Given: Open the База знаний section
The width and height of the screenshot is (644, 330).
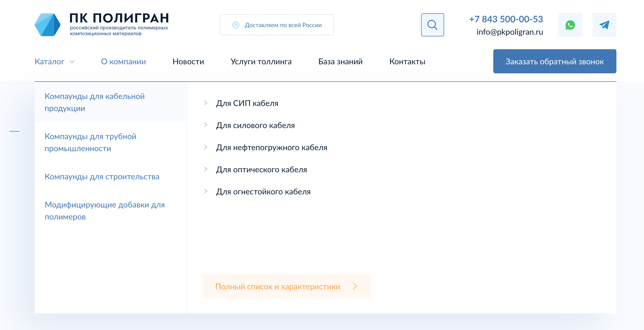Looking at the screenshot, I should (340, 62).
